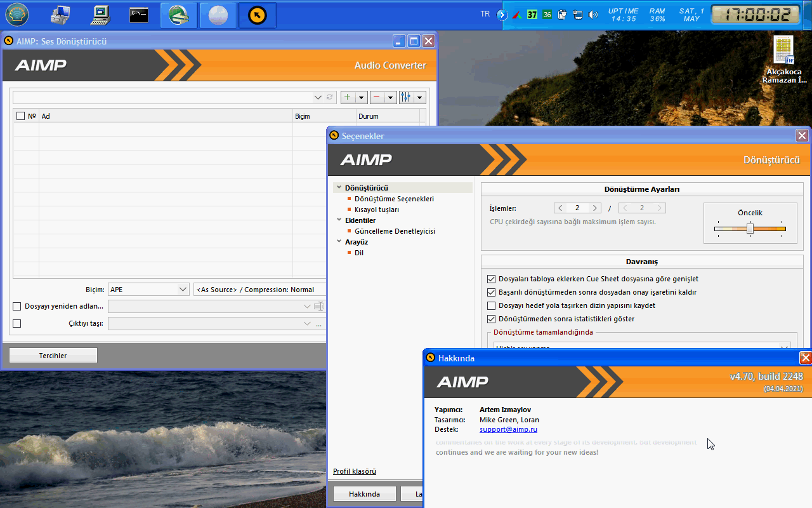The image size is (812, 508).
Task: Open the support@aimp.ru email link
Action: 508,429
